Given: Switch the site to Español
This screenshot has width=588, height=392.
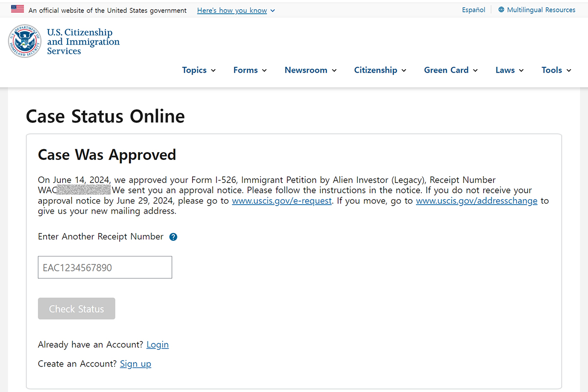Looking at the screenshot, I should click(473, 10).
